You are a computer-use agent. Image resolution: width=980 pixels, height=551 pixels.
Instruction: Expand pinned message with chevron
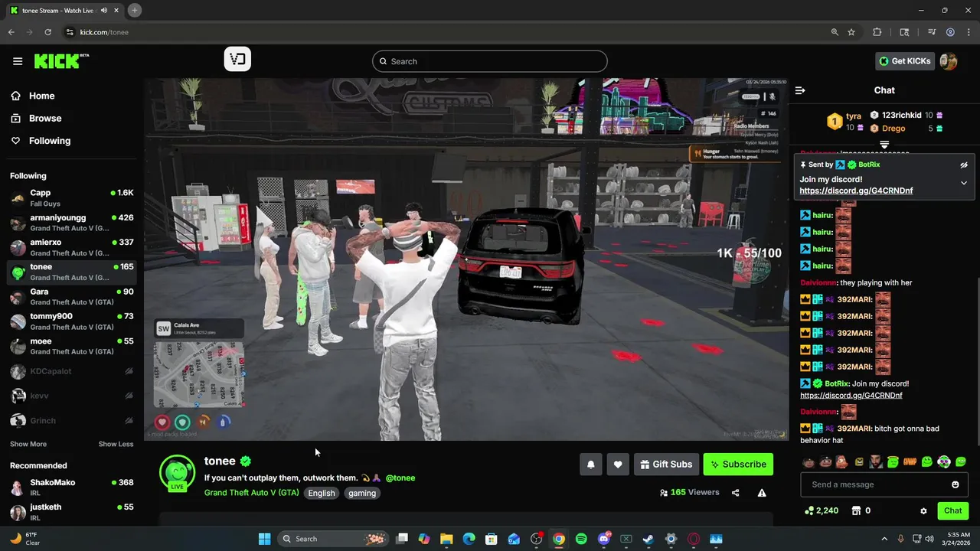(964, 183)
